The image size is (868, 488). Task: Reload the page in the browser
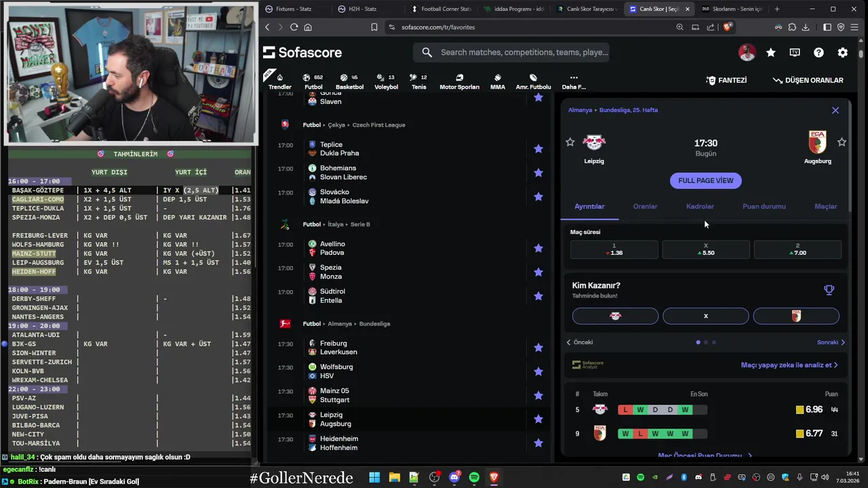point(294,27)
